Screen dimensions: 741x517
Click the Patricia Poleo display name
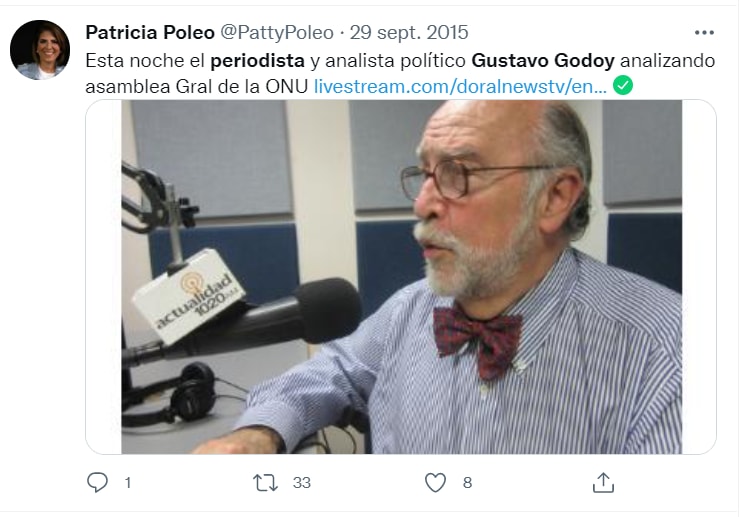pos(150,33)
